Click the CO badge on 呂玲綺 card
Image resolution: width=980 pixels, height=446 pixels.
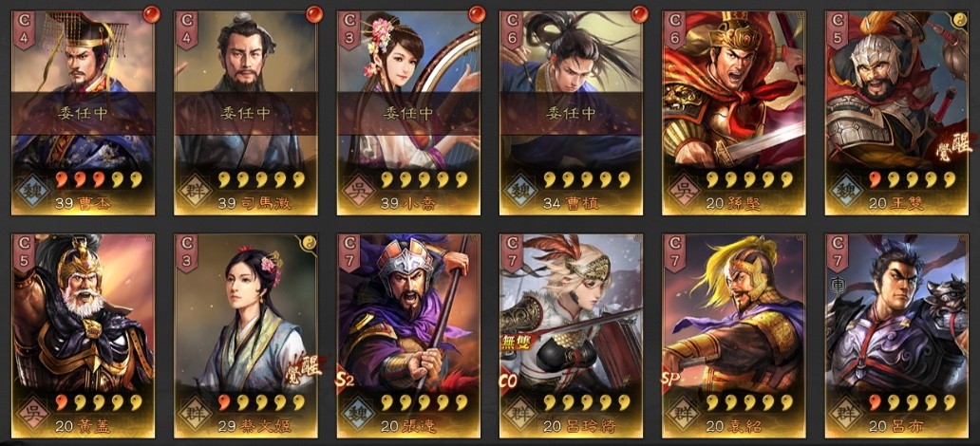pos(507,381)
